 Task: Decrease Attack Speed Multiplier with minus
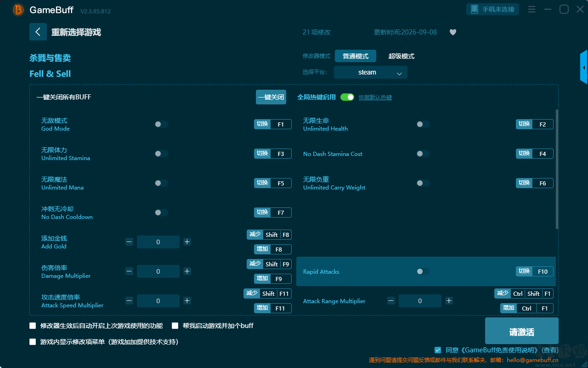click(130, 301)
